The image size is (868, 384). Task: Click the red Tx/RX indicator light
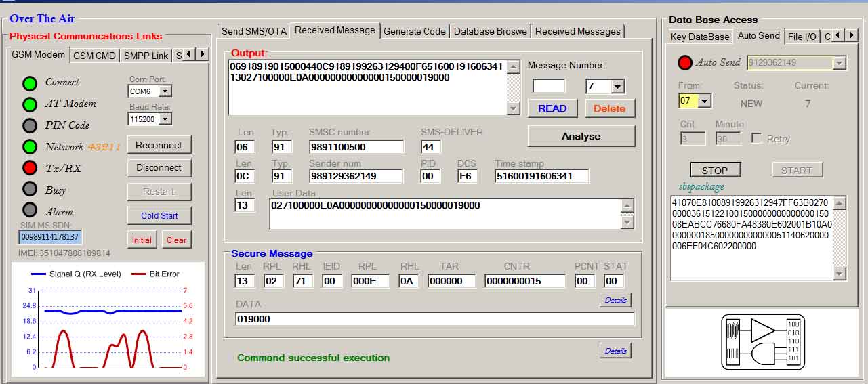(30, 168)
